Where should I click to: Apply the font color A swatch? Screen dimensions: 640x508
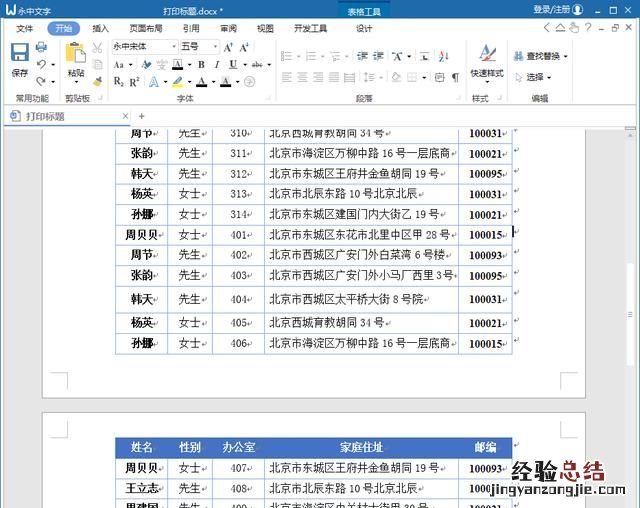[202, 82]
